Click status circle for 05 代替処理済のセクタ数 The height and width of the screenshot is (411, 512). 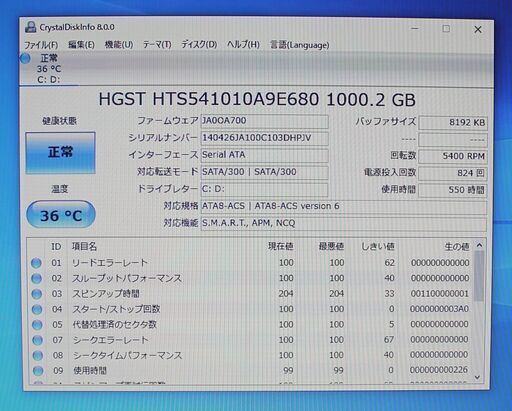point(37,325)
